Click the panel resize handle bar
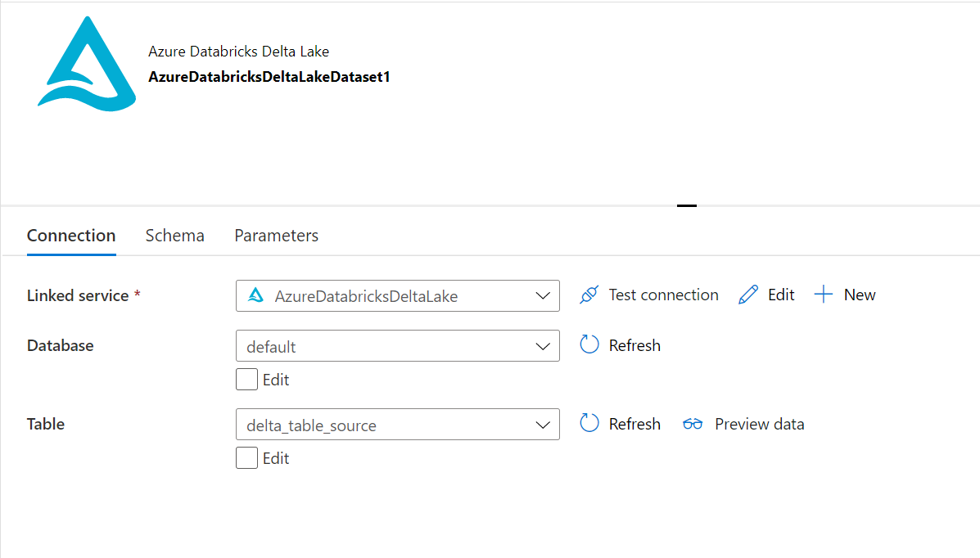980x558 pixels. pos(687,205)
